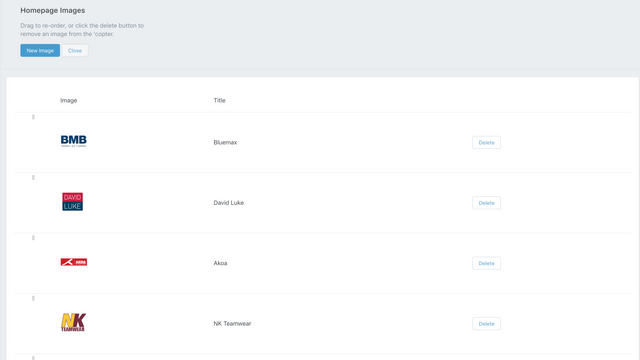
Task: Grab the drag handle for David Luke row
Action: point(33,178)
